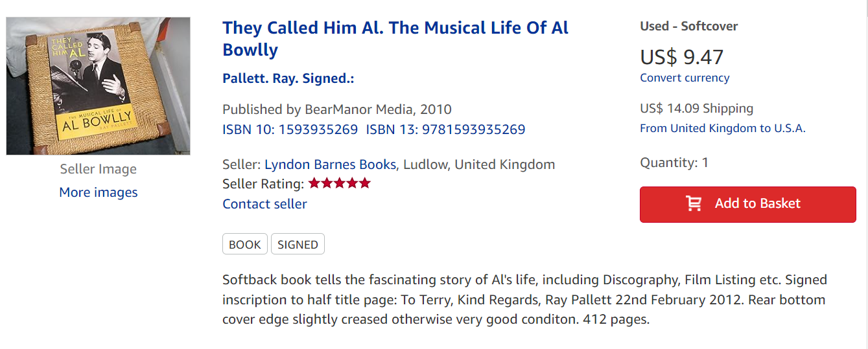Click the Used - Softcover condition label

click(x=688, y=27)
